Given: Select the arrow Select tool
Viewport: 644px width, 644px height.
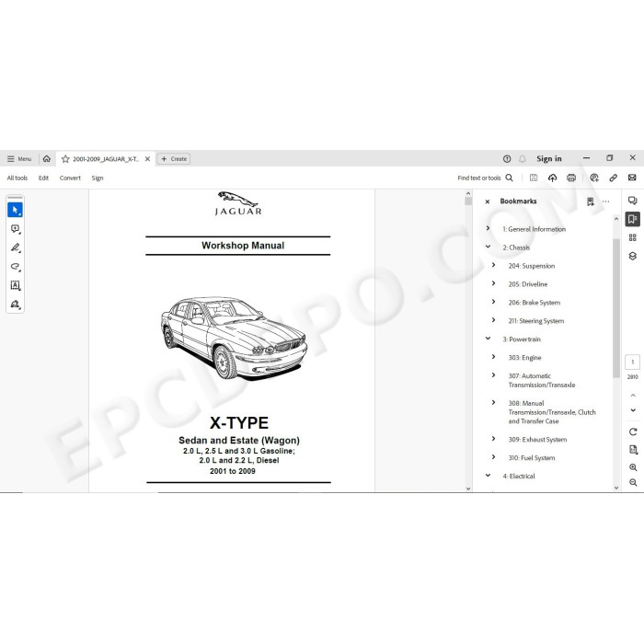Looking at the screenshot, I should coord(16,210).
